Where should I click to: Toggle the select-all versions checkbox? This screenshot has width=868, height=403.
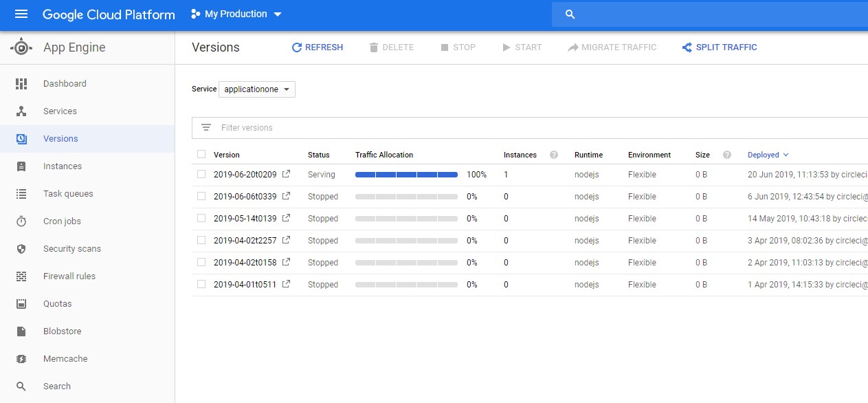click(x=201, y=154)
